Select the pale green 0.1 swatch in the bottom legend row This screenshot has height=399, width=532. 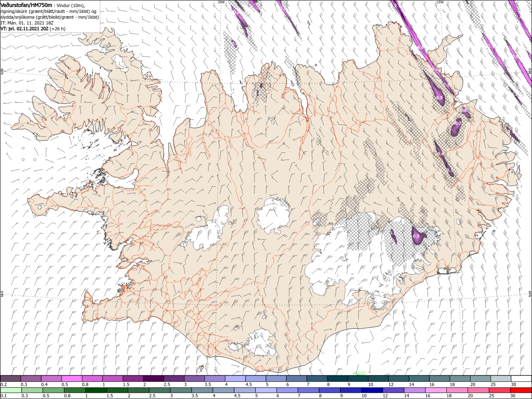click(11, 390)
